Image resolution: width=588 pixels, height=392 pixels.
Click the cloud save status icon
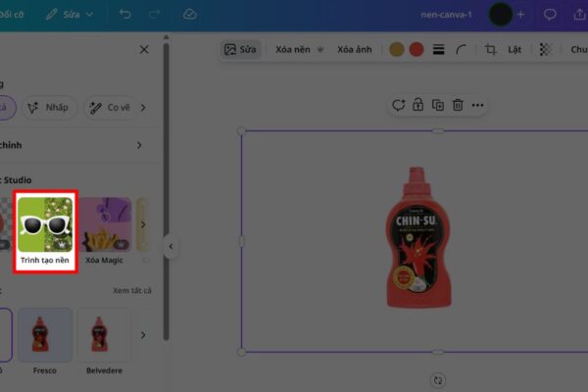click(x=190, y=15)
